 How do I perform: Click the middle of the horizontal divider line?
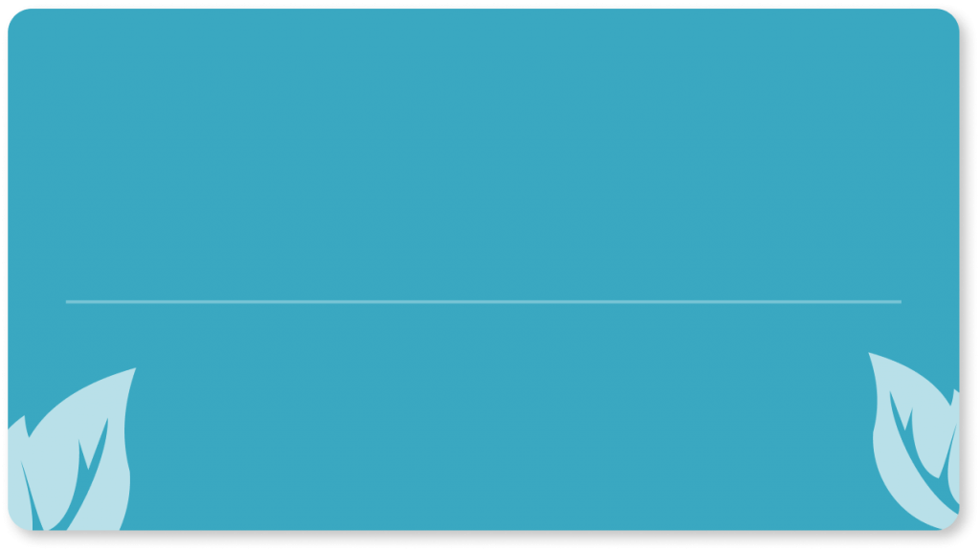pos(483,301)
